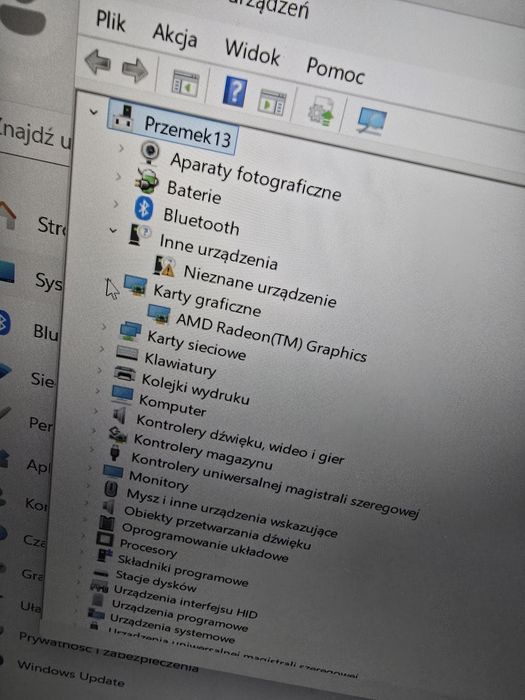Select the Baterie entry
The height and width of the screenshot is (700, 525).
194,192
